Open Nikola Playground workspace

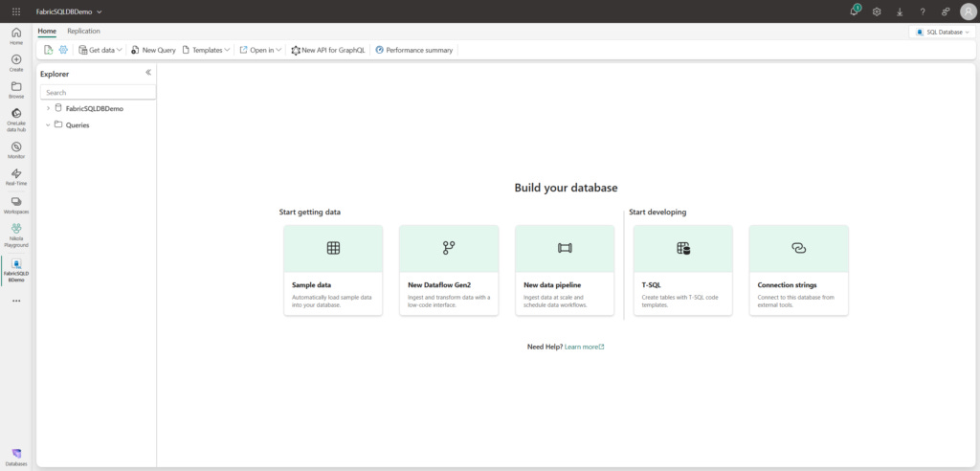coord(16,235)
